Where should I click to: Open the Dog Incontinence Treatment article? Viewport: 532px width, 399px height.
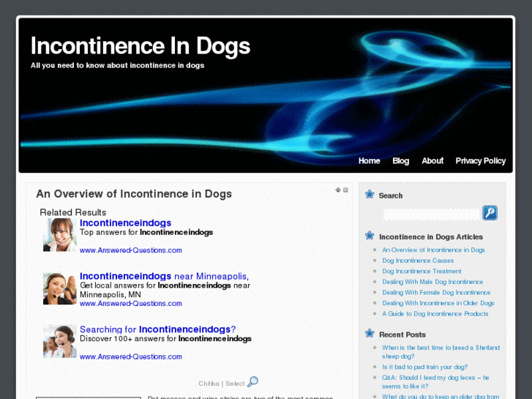pos(422,272)
